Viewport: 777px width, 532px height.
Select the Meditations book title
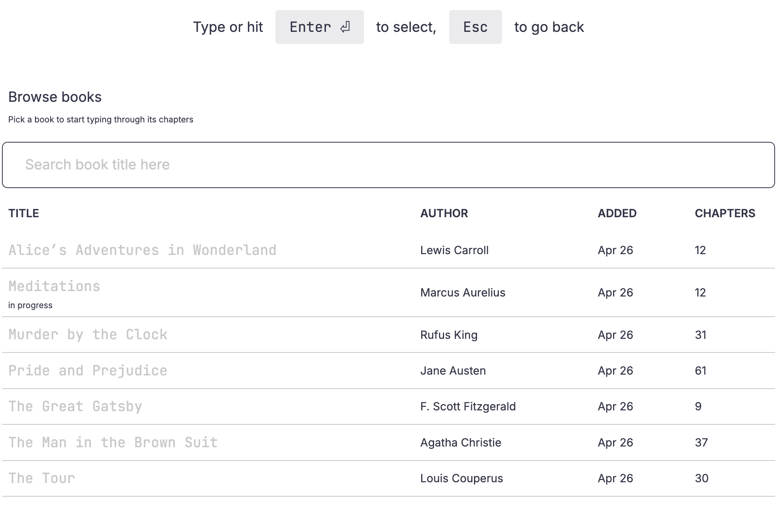click(x=54, y=286)
